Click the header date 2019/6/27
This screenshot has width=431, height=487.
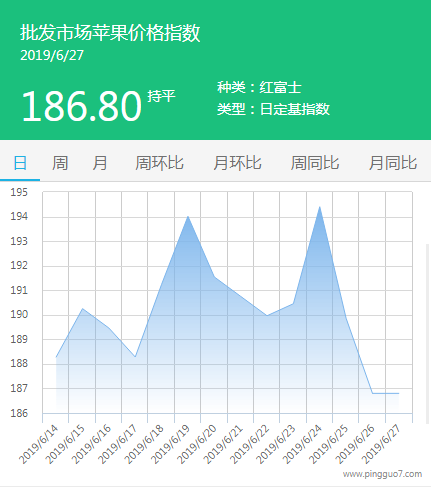tap(52, 55)
